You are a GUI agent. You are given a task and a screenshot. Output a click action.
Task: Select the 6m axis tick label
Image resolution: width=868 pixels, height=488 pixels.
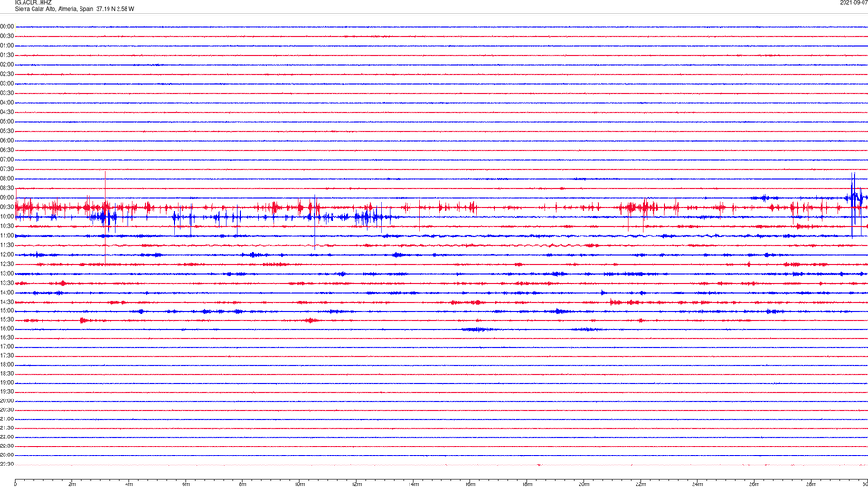click(x=186, y=484)
